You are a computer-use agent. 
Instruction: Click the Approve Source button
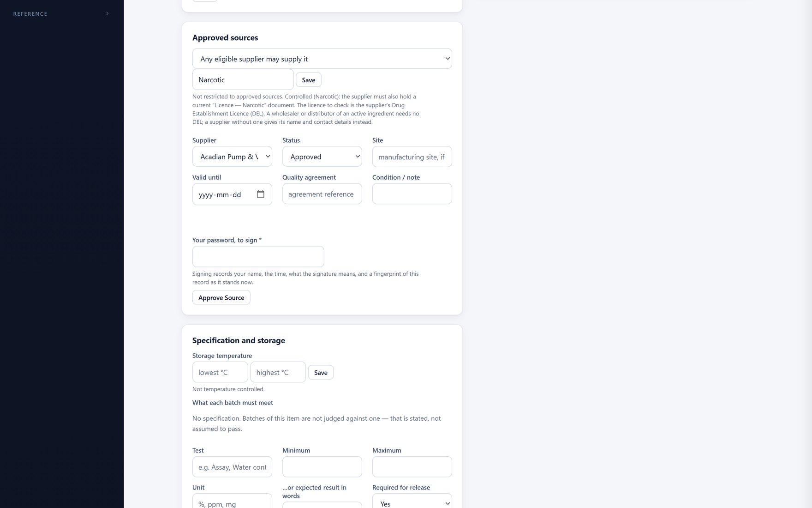pyautogui.click(x=221, y=297)
